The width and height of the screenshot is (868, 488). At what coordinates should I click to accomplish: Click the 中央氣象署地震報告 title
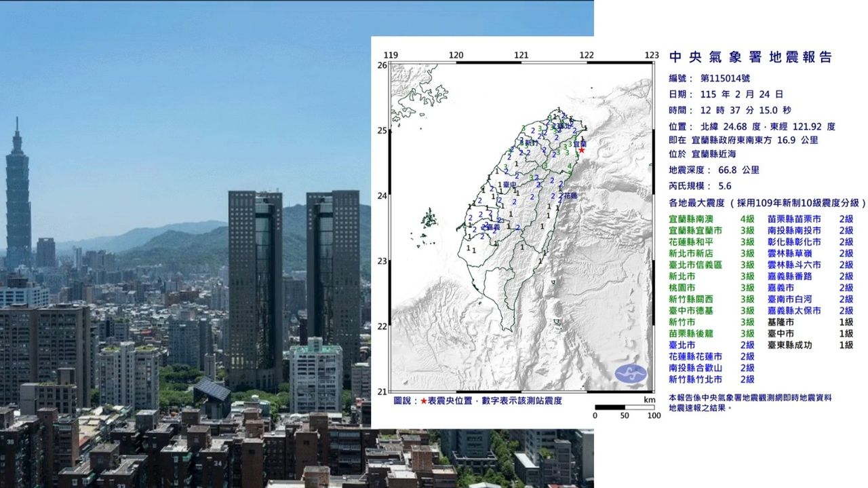[749, 58]
